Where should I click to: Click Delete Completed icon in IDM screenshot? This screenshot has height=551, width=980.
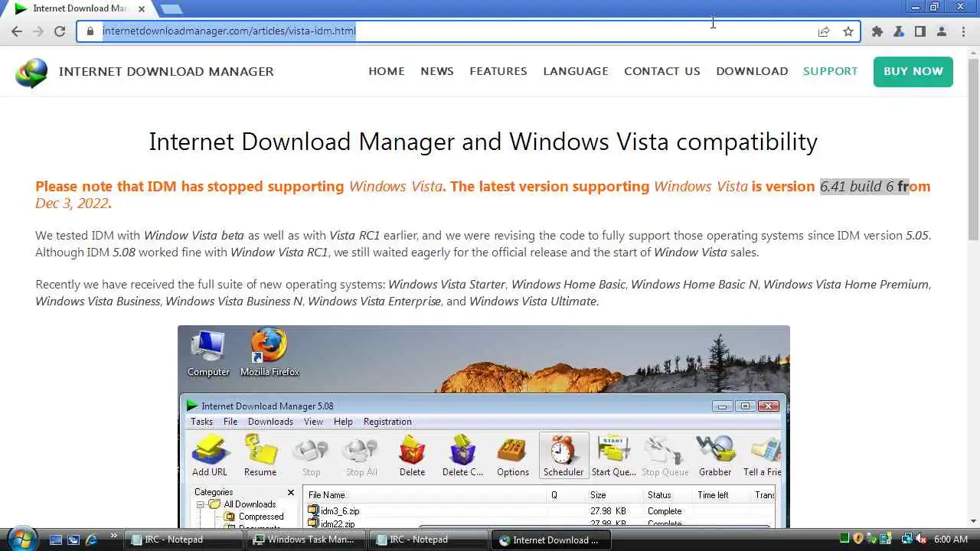pyautogui.click(x=462, y=455)
